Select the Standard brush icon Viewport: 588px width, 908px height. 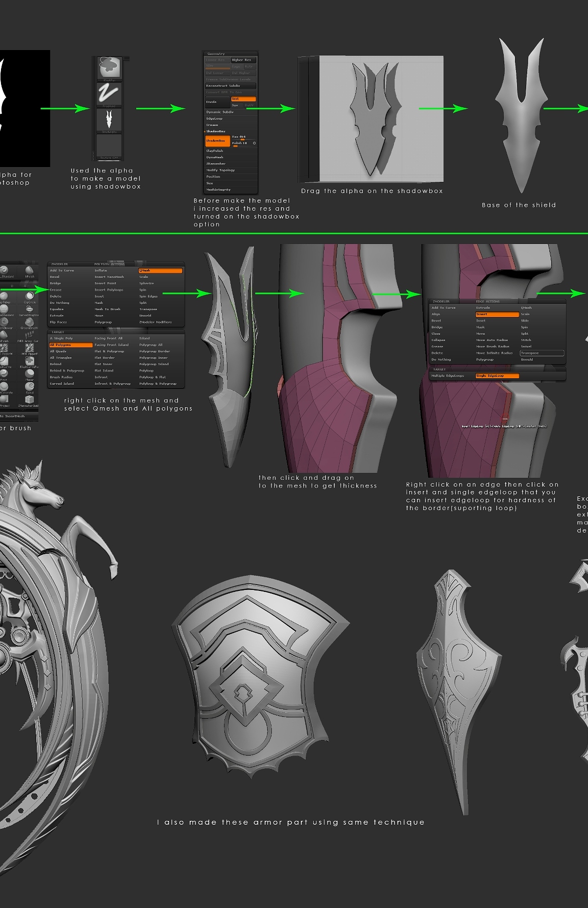tap(4, 270)
